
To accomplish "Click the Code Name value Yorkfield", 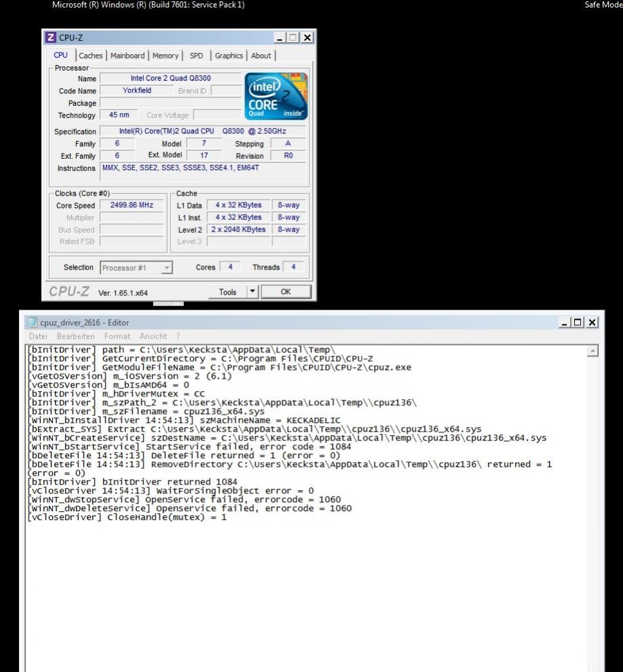I will pos(136,90).
